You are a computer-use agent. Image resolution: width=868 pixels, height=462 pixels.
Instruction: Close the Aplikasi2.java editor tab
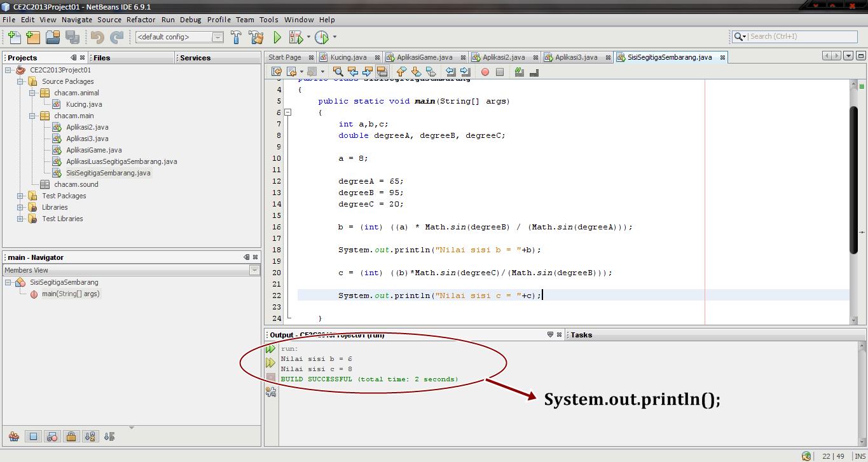coord(535,57)
